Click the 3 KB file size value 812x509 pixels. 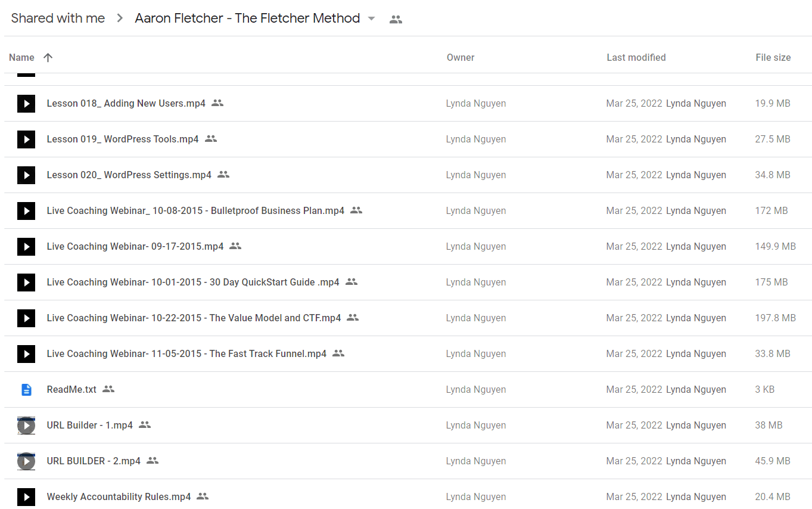coord(765,390)
